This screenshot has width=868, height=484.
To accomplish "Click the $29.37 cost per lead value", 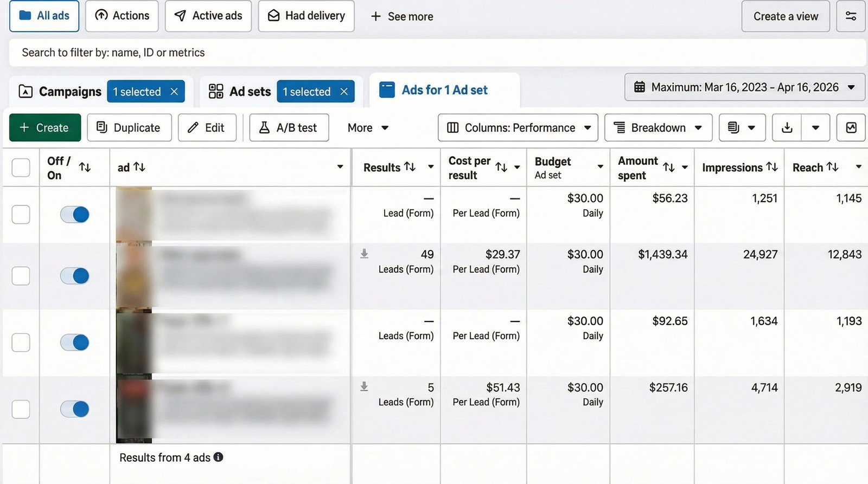I will coord(502,254).
